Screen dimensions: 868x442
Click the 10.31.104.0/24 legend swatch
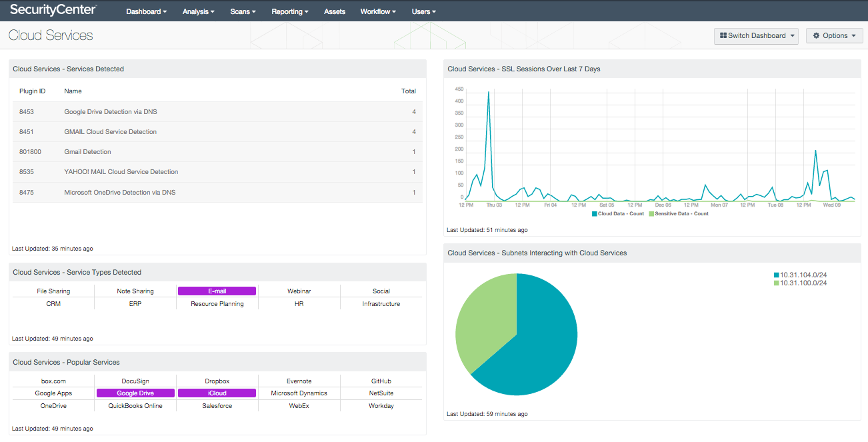click(777, 275)
